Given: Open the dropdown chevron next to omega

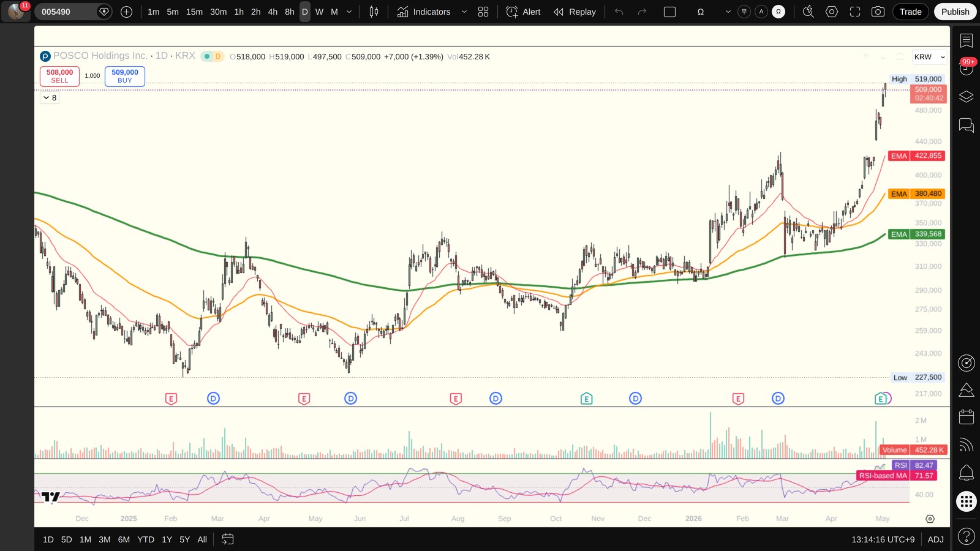Looking at the screenshot, I should pyautogui.click(x=728, y=12).
